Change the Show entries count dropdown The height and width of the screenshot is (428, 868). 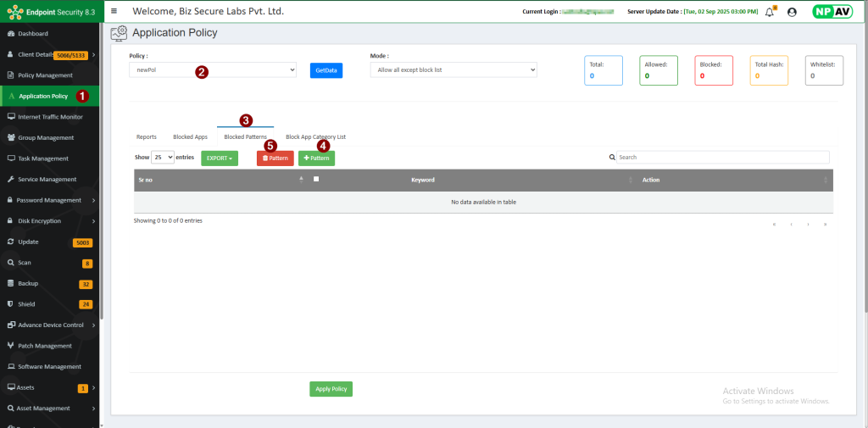[163, 158]
